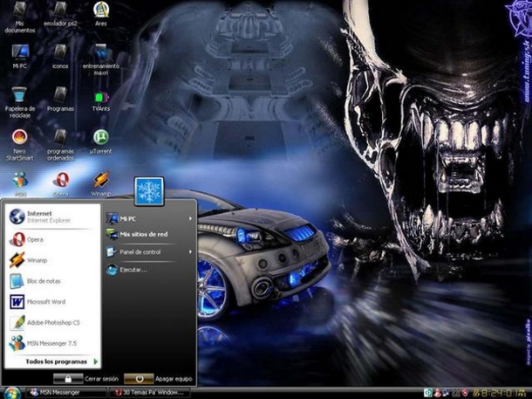Open entrenamiento maxri Word document icon
Screen dimensions: 532x399
pos(101,59)
